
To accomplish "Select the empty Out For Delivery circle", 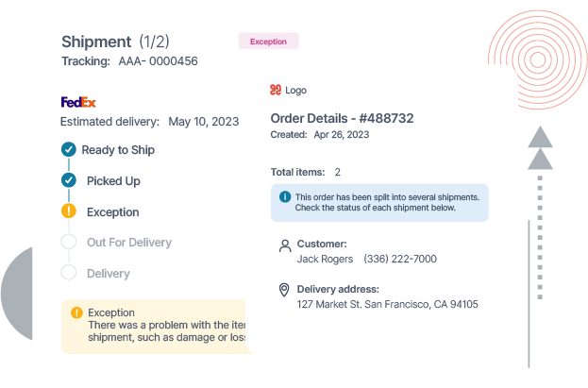I will tap(69, 242).
